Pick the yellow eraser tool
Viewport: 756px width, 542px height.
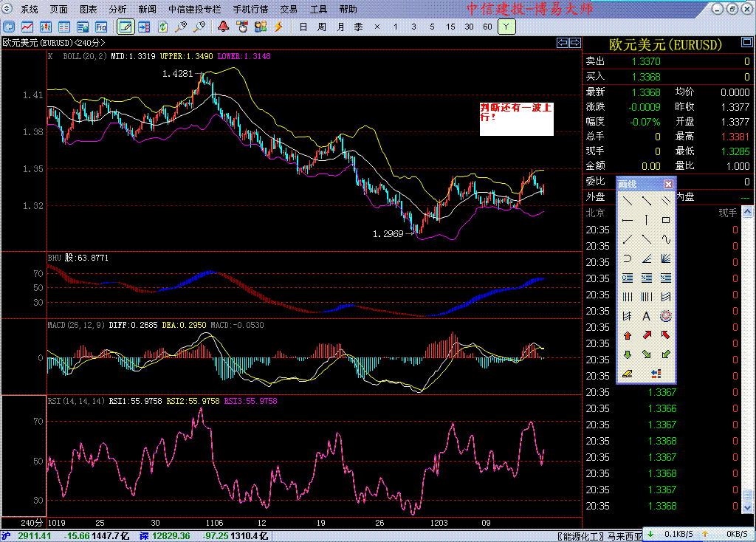coord(627,374)
